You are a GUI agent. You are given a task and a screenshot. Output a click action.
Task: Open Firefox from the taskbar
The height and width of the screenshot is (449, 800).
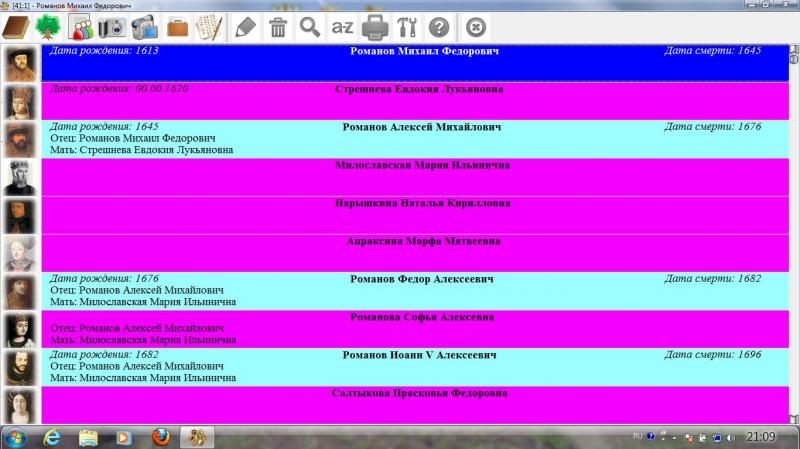pyautogui.click(x=161, y=437)
